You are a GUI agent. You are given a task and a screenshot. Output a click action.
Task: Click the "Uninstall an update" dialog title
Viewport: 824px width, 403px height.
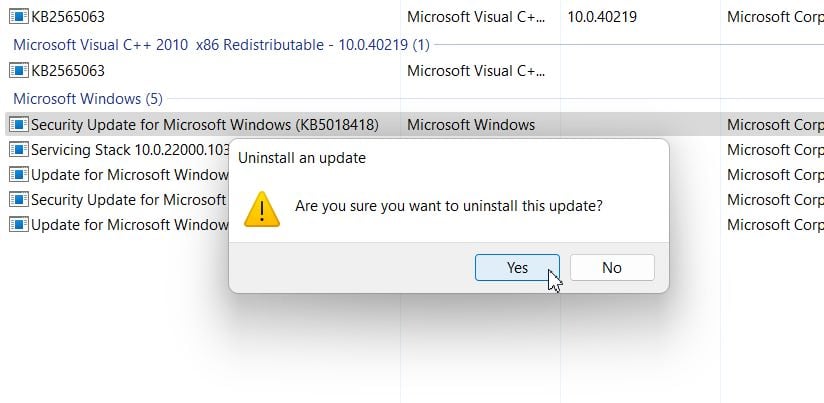[302, 158]
